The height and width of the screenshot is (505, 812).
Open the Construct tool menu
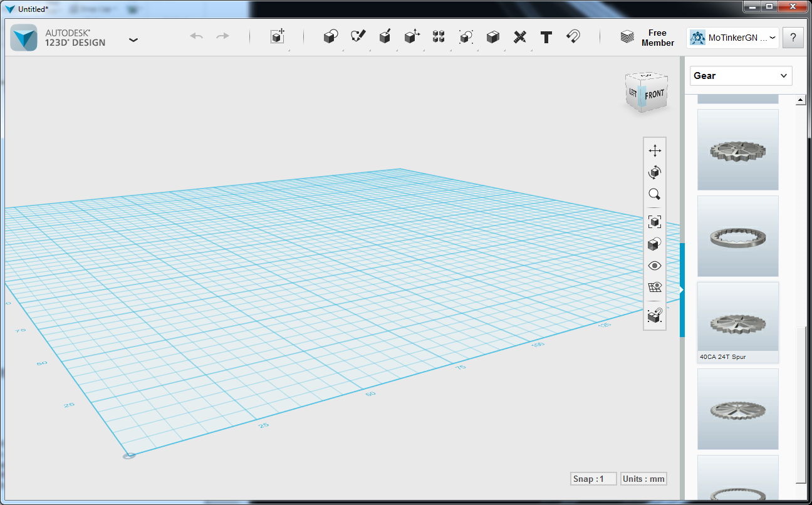click(x=385, y=36)
